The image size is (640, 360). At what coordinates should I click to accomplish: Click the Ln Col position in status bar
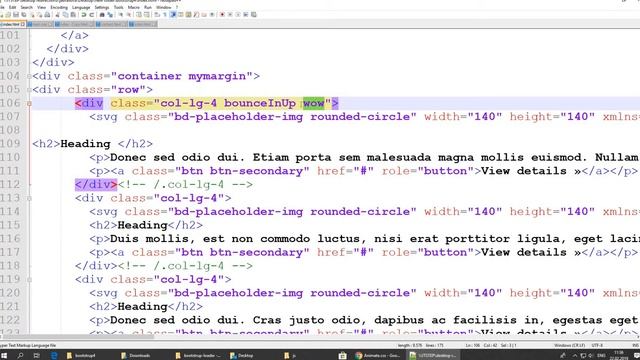pos(491,345)
